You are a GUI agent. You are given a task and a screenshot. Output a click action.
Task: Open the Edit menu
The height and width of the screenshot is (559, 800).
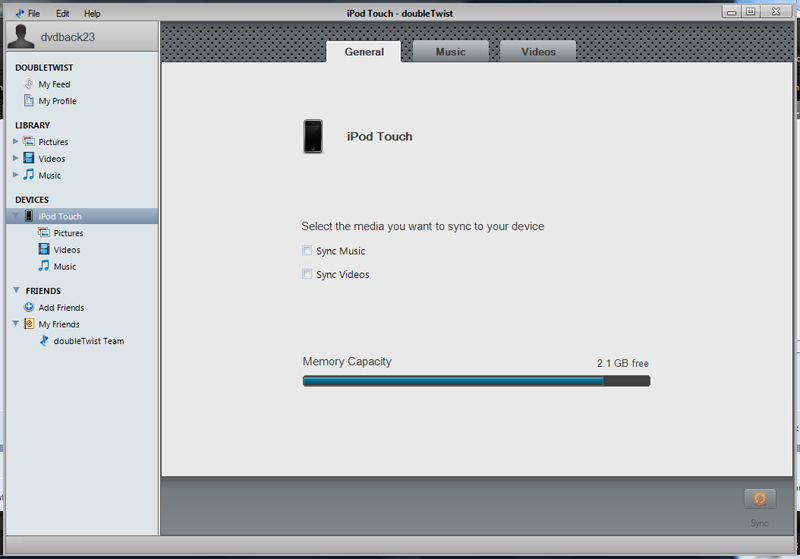coord(62,13)
